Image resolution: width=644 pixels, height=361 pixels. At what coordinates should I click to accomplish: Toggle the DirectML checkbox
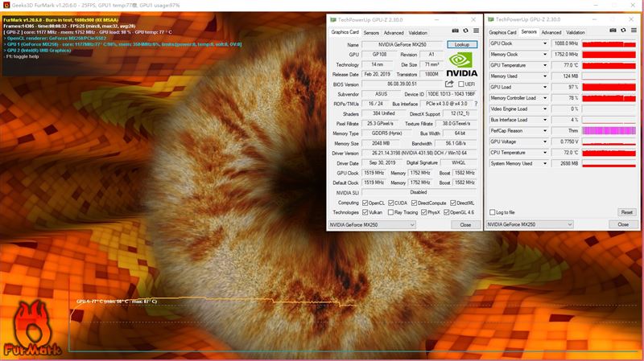452,203
